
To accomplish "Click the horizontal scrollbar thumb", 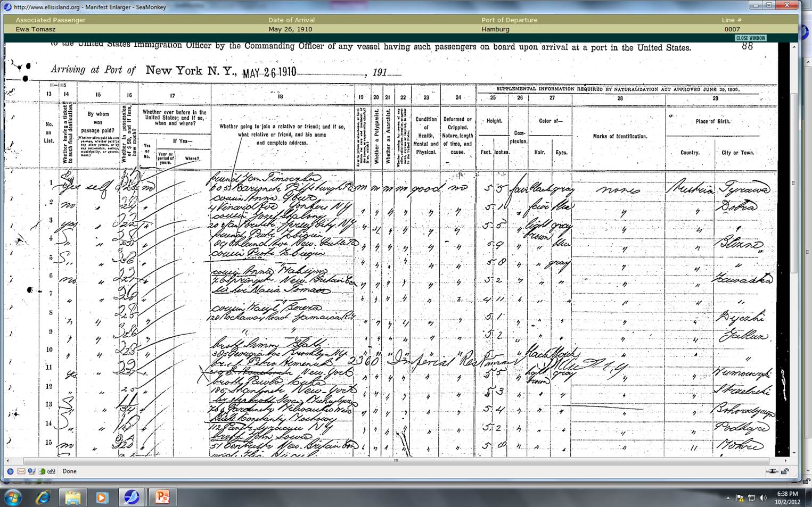I will (396, 461).
